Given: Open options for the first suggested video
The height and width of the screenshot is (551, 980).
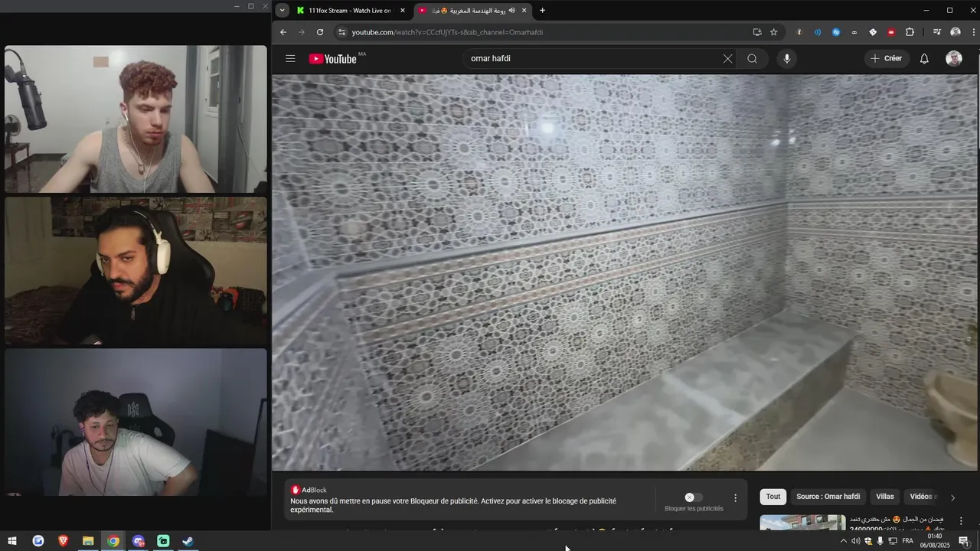Looking at the screenshot, I should click(961, 521).
